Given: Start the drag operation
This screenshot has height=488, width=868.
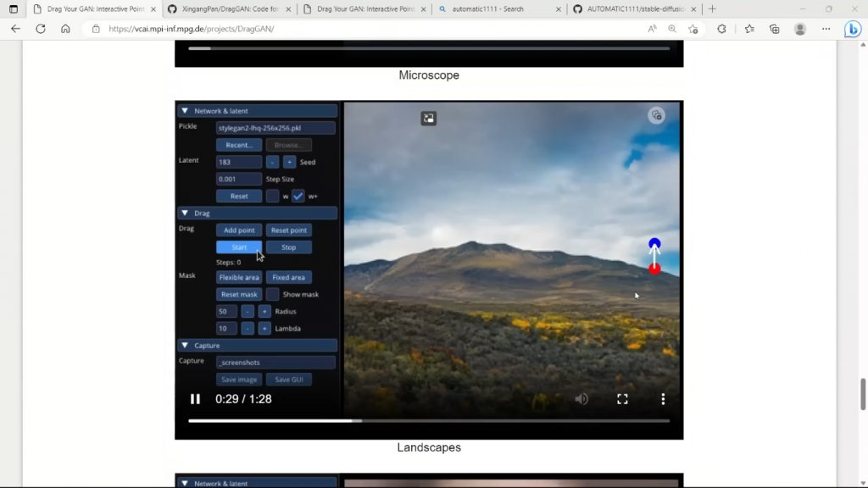Looking at the screenshot, I should click(x=239, y=247).
